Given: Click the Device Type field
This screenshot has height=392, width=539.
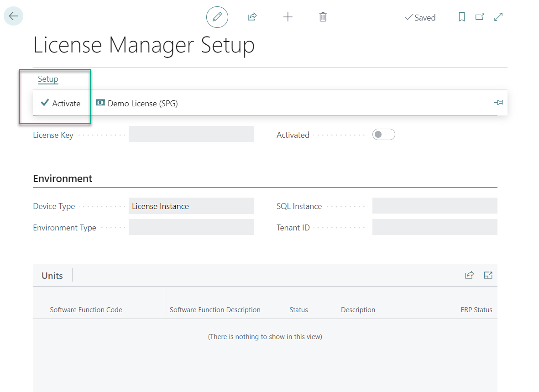Looking at the screenshot, I should [191, 206].
